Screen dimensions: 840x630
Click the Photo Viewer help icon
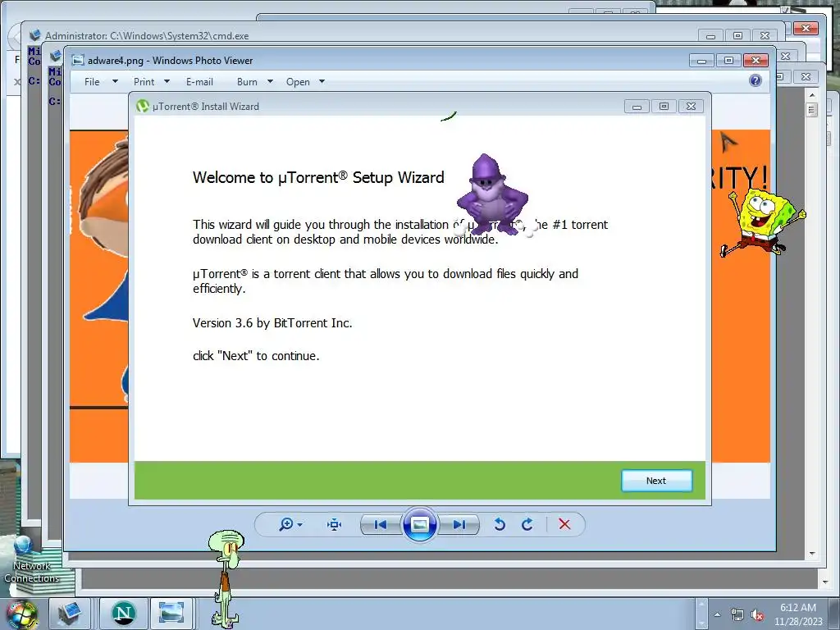(756, 80)
